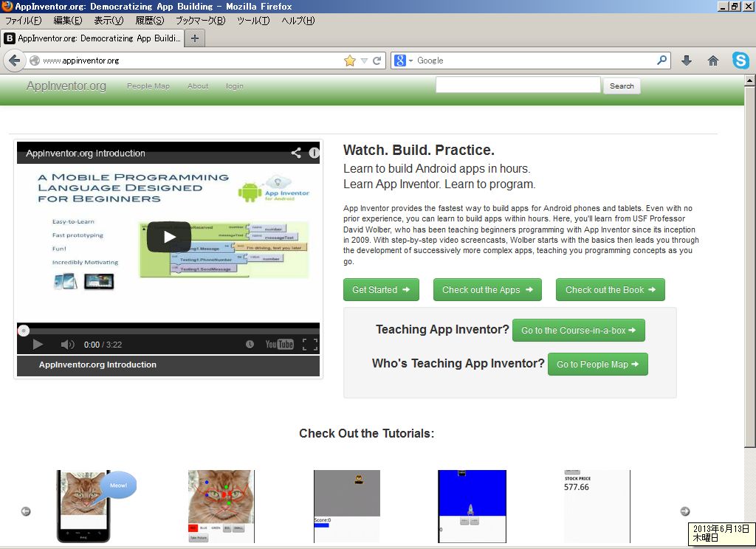The width and height of the screenshot is (756, 549).
Task: Click the Watch Later clock icon
Action: click(x=250, y=344)
